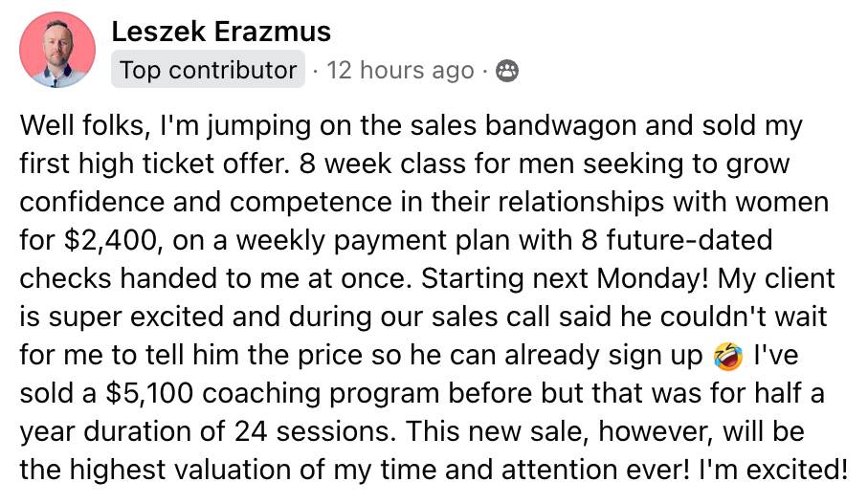Click the opening words Well folks
Screen dimensions: 868x504
82,125
